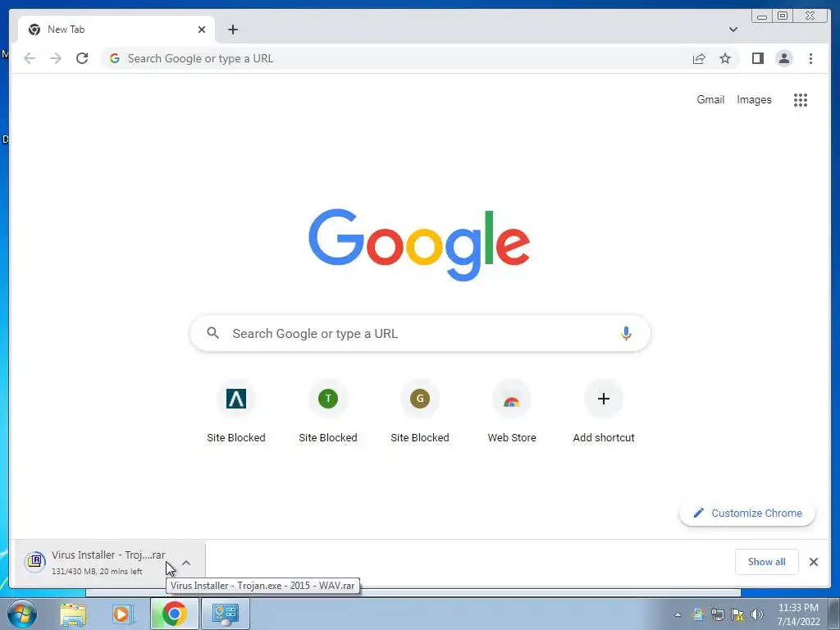The height and width of the screenshot is (630, 840).
Task: Open the volume speaker tray icon
Action: coord(757,614)
